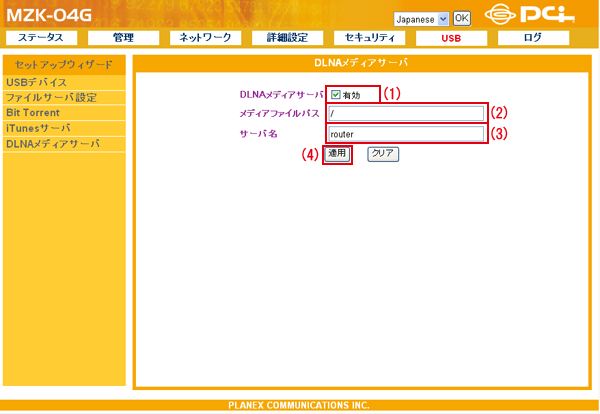Image resolution: width=600 pixels, height=414 pixels.
Task: Open ファイルサーバ設定 sidebar item
Action: coord(64,98)
